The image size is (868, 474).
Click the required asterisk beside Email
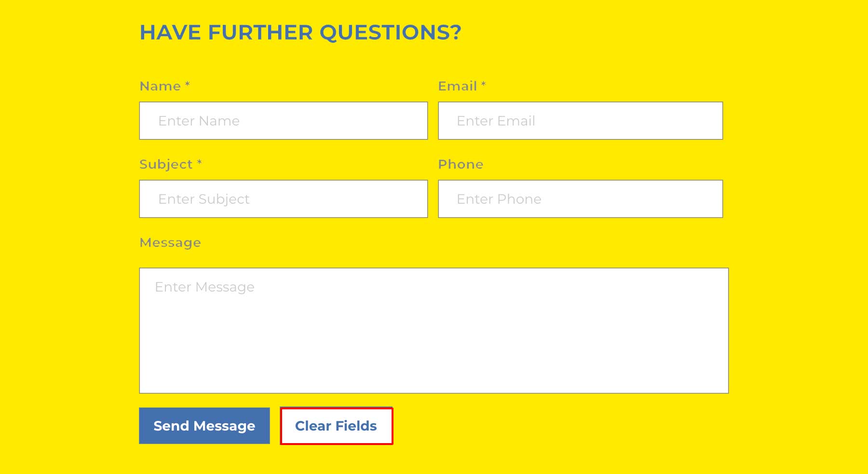coord(483,85)
